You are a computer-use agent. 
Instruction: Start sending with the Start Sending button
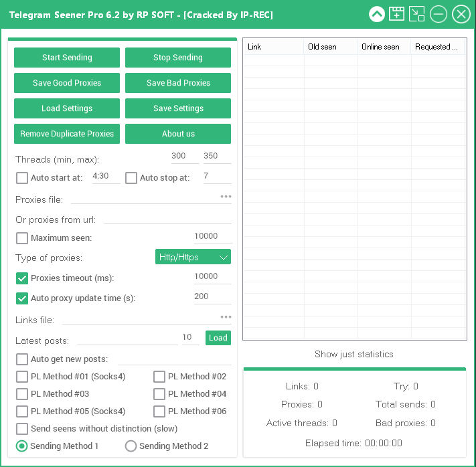67,58
